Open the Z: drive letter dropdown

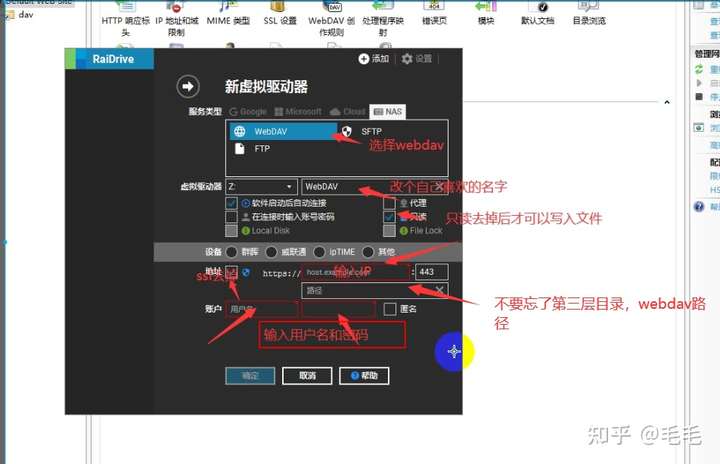[261, 187]
